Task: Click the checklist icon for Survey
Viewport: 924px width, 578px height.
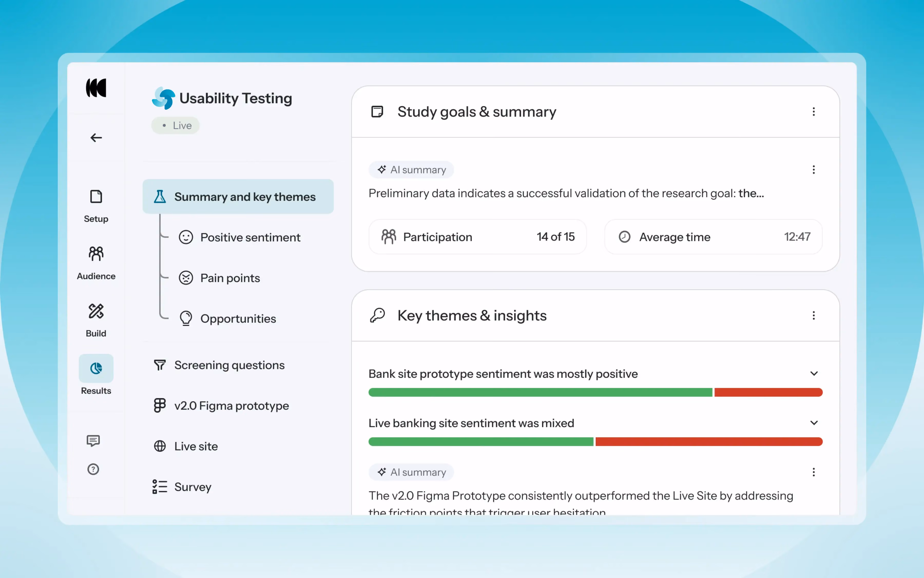Action: (160, 487)
